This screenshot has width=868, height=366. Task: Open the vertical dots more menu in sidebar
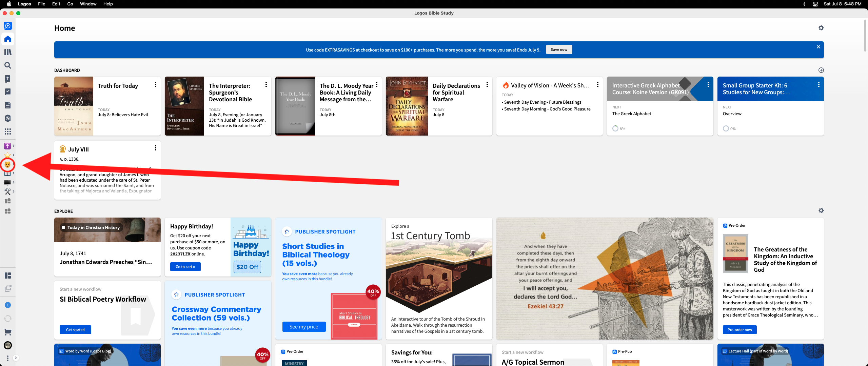(7, 358)
